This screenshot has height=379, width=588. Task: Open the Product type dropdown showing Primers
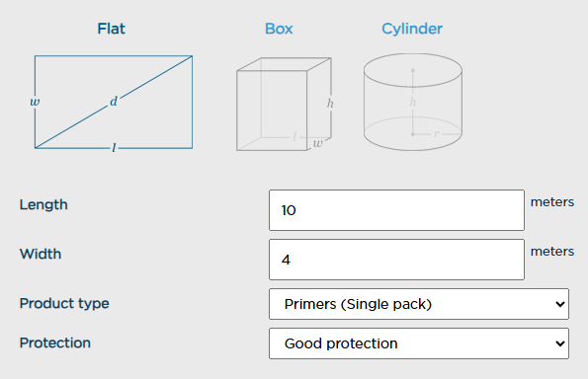pos(419,304)
